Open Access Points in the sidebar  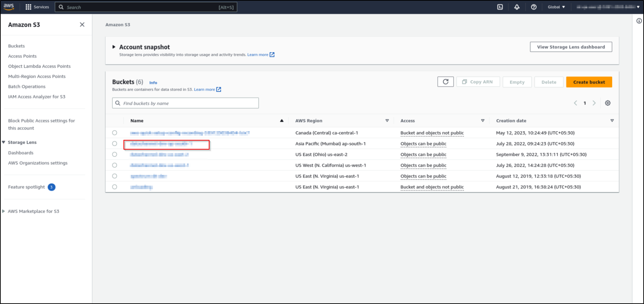(22, 56)
